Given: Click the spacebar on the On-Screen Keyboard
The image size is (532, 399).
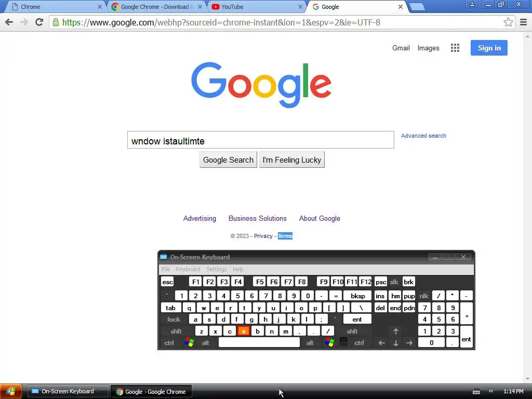Looking at the screenshot, I should [x=259, y=342].
